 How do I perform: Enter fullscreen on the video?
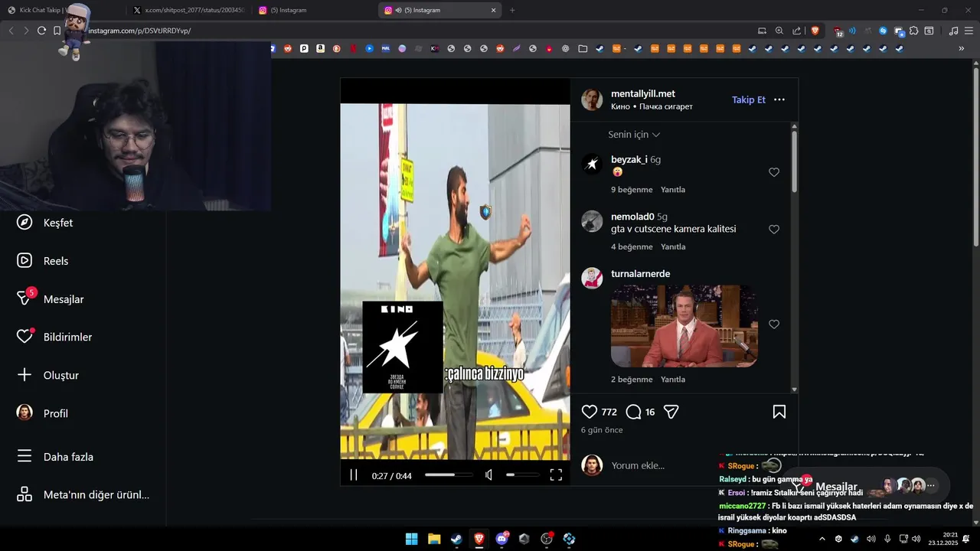[x=557, y=475]
